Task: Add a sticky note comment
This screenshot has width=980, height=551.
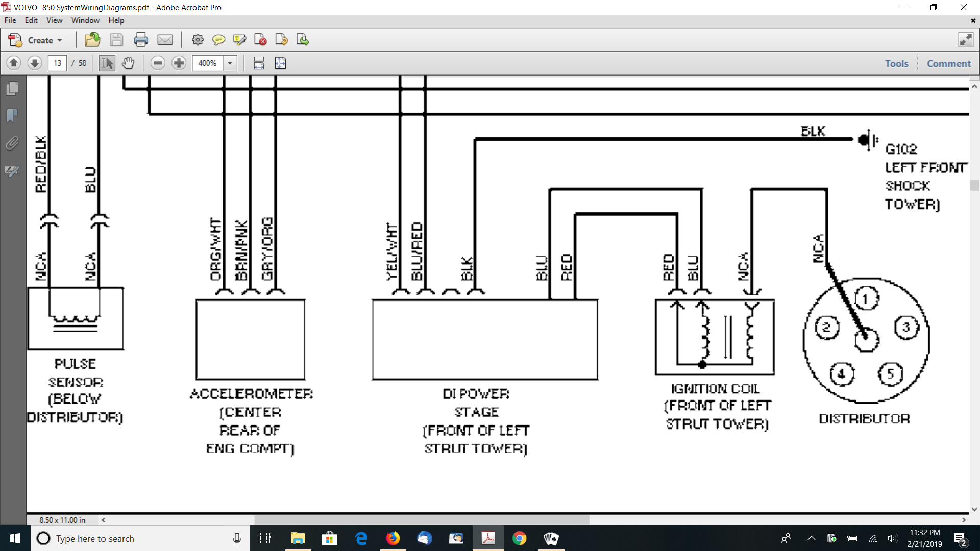Action: [x=218, y=40]
